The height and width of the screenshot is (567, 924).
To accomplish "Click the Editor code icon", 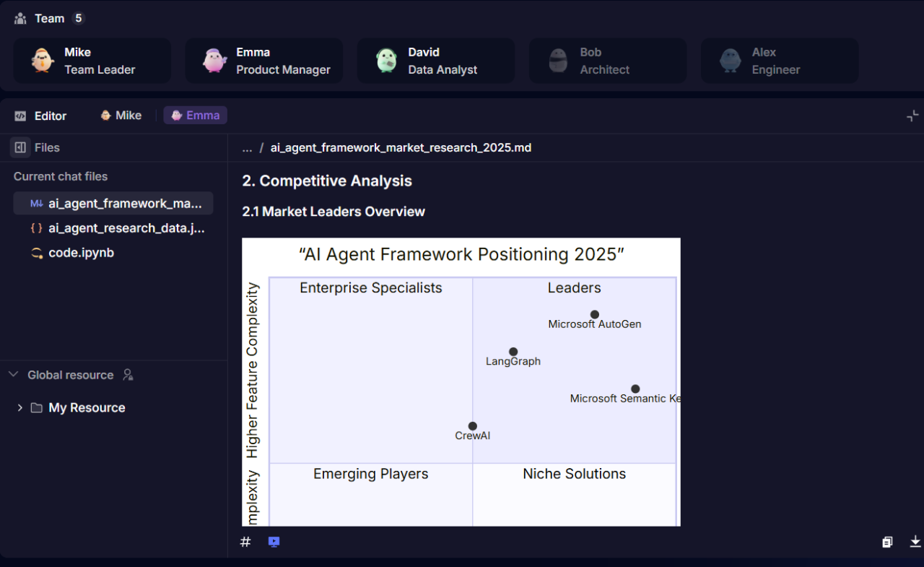I will (x=20, y=116).
